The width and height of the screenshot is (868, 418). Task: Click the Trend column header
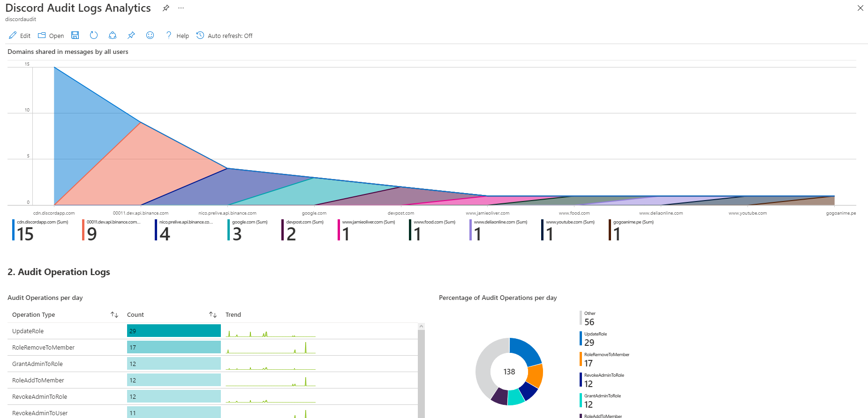coord(233,314)
